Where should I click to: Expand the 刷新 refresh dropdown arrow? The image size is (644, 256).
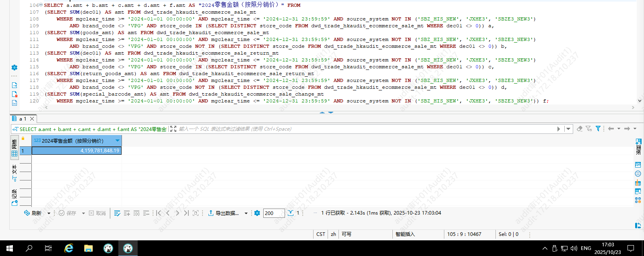49,213
